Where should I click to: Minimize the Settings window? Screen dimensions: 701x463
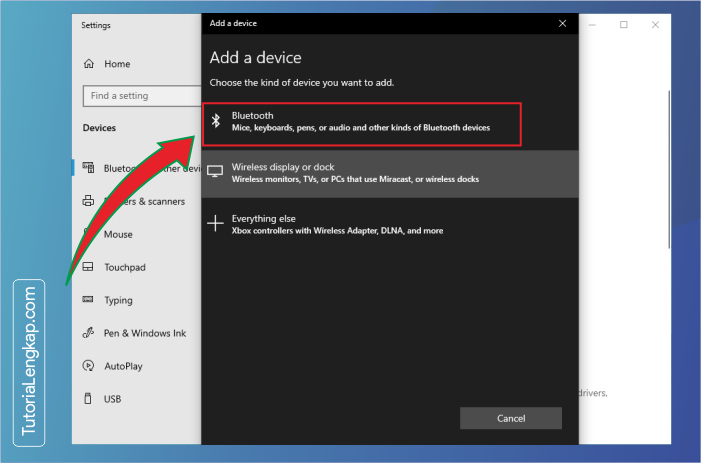592,25
